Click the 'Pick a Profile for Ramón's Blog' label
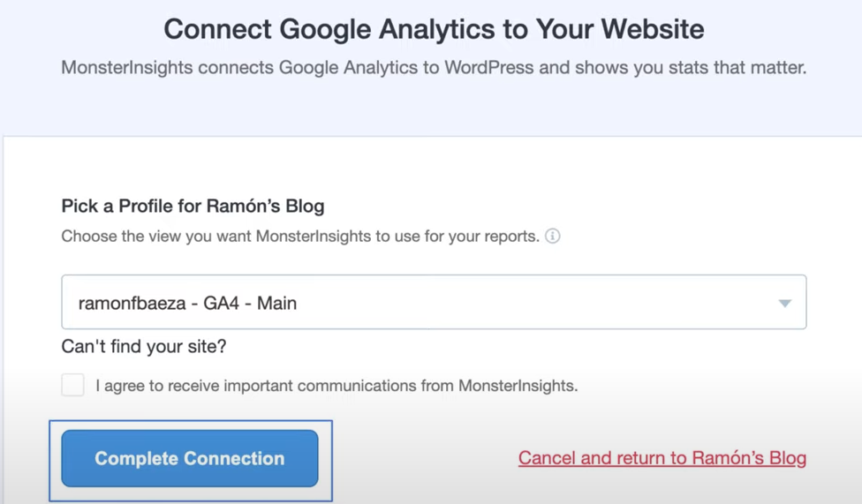This screenshot has height=504, width=862. tap(193, 207)
